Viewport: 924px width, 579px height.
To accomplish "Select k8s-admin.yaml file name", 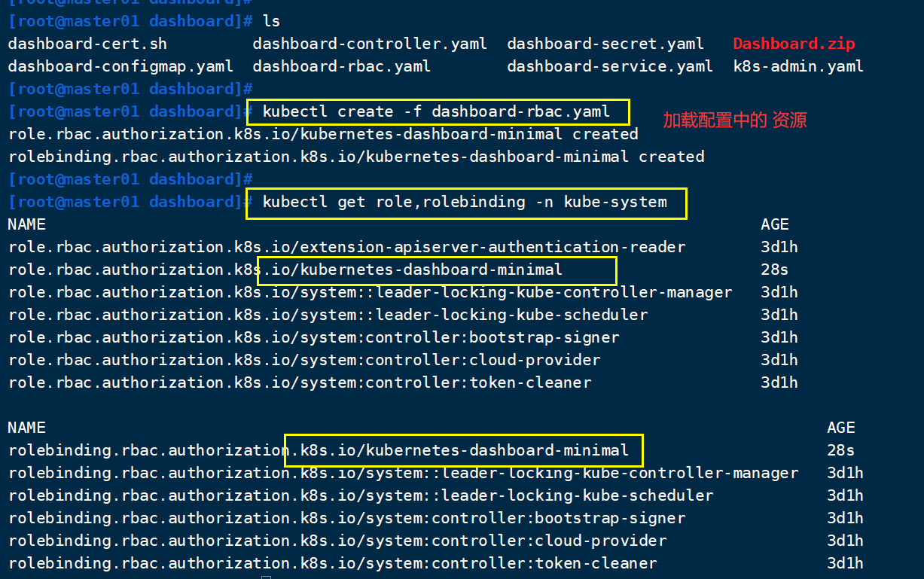I will (x=798, y=66).
